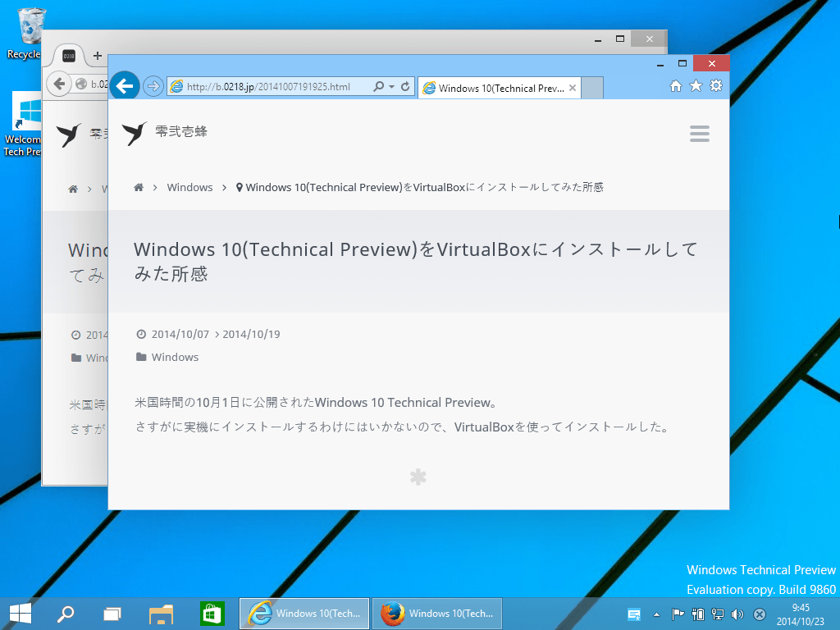
Task: Open the Windows Store from the taskbar
Action: click(x=212, y=614)
